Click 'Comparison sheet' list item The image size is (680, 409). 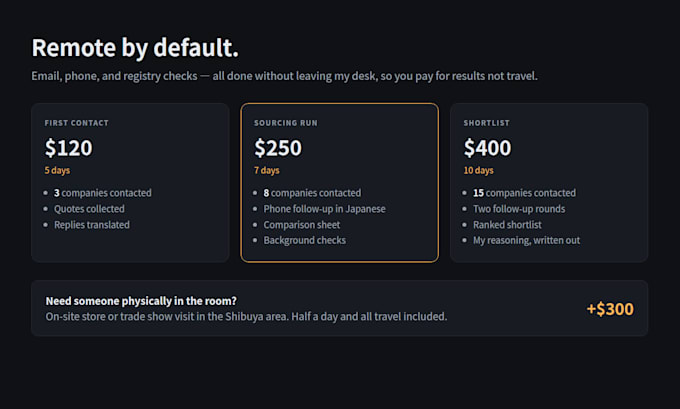pos(302,225)
